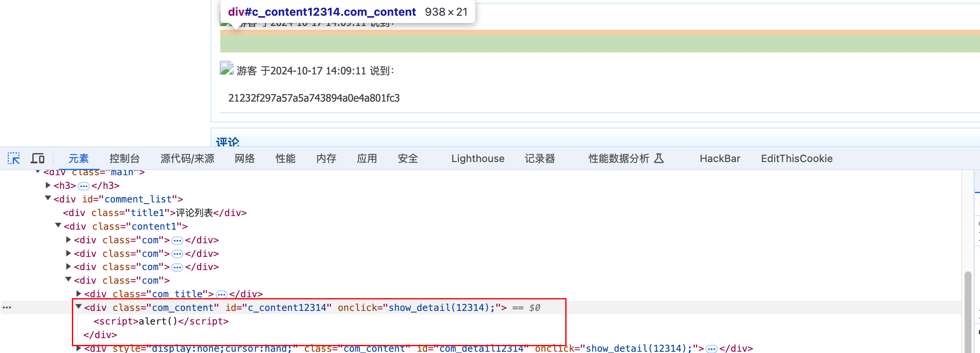Switch to the HackBar tab
Screen dimensions: 980x353
point(720,159)
